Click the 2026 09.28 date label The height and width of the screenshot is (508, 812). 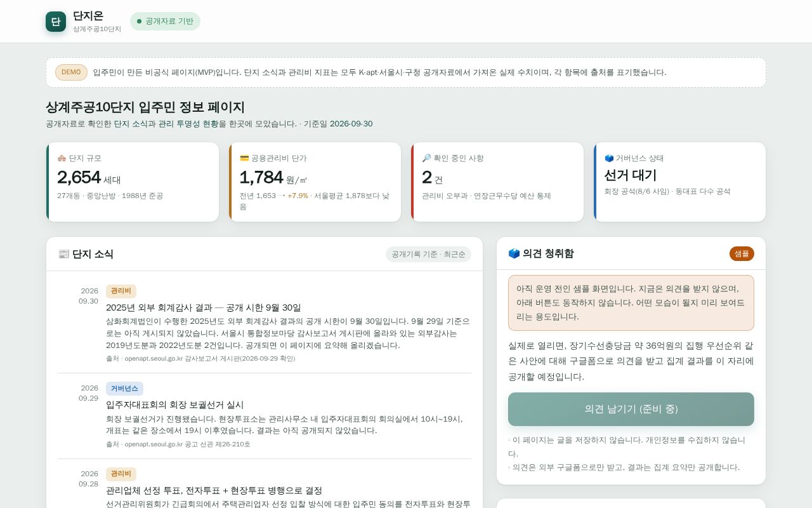click(x=88, y=479)
